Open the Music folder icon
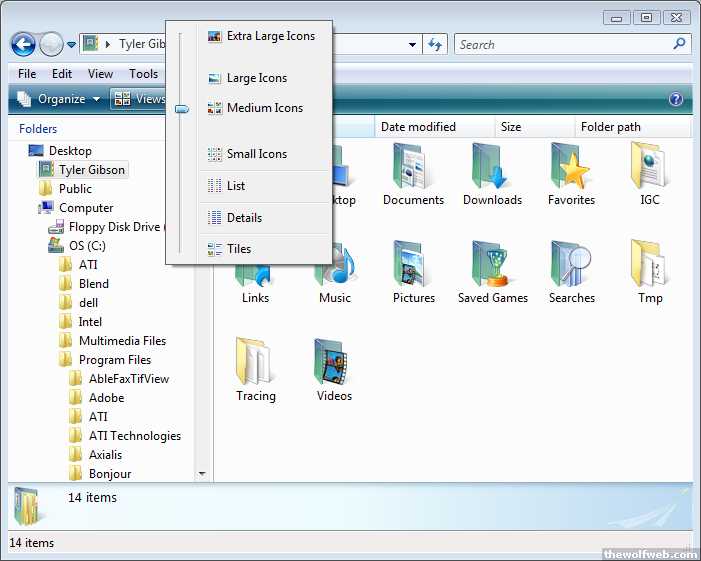701x561 pixels. pyautogui.click(x=335, y=268)
